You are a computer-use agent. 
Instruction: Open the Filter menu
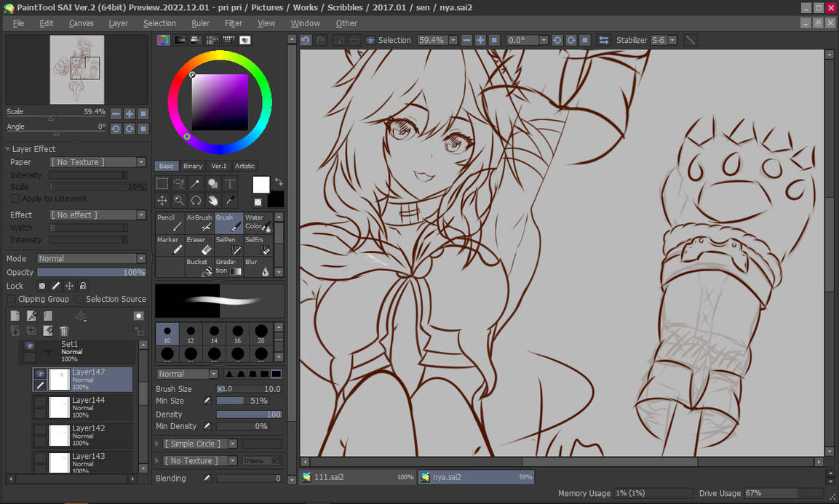pyautogui.click(x=234, y=23)
